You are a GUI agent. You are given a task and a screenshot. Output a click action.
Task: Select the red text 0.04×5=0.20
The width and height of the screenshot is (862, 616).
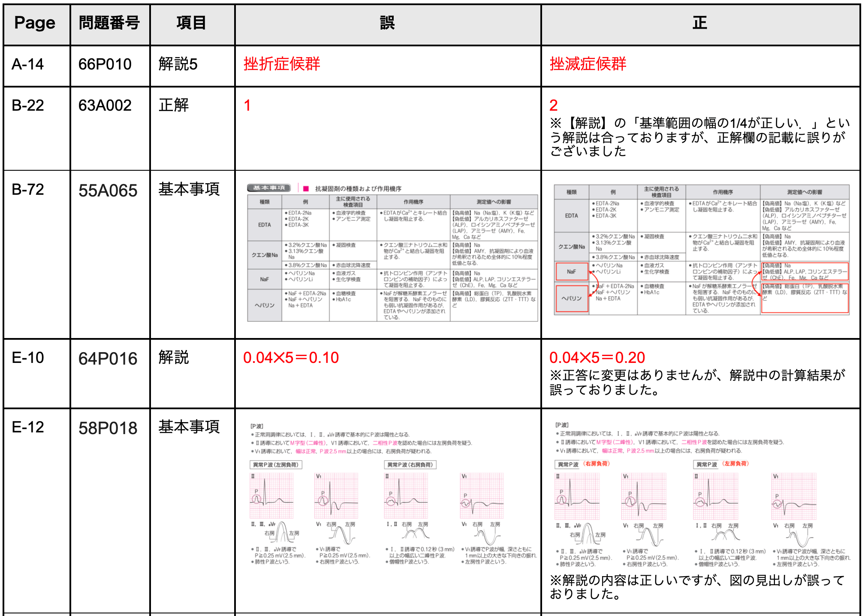click(x=597, y=358)
